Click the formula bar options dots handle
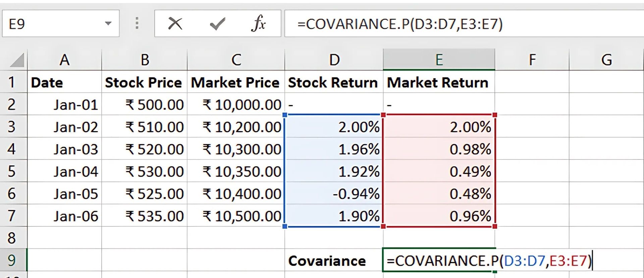The height and width of the screenshot is (278, 644). click(137, 23)
